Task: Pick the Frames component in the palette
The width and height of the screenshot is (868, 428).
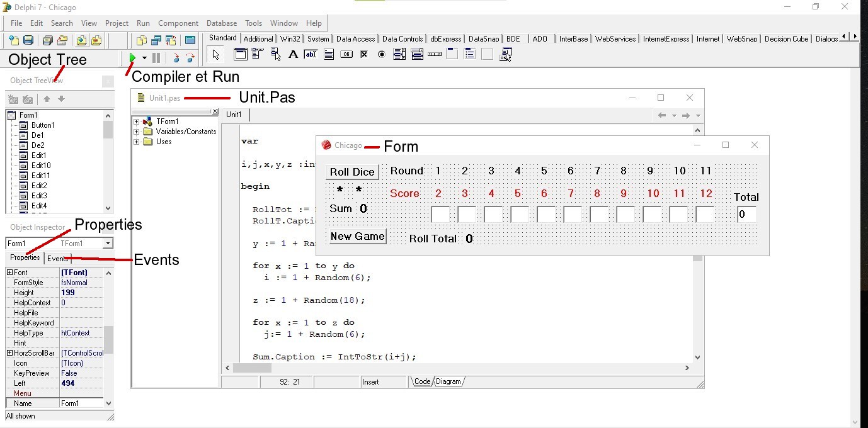Action: 240,55
